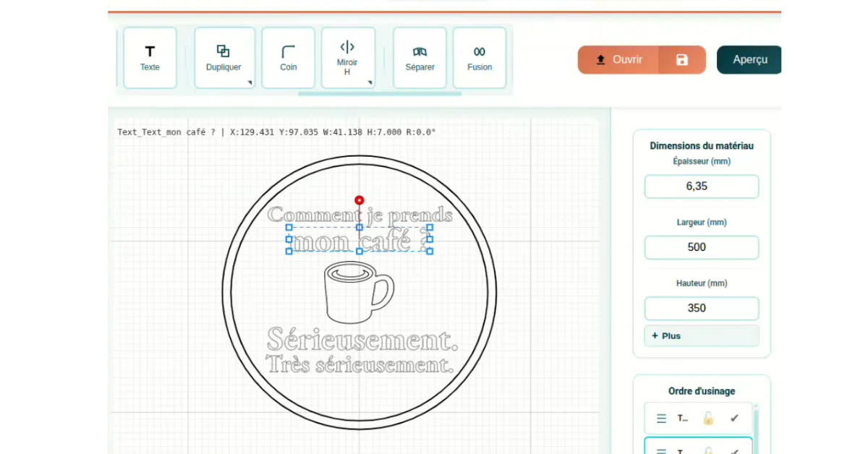
Task: Click the Hauteur field showing 350
Action: click(702, 308)
